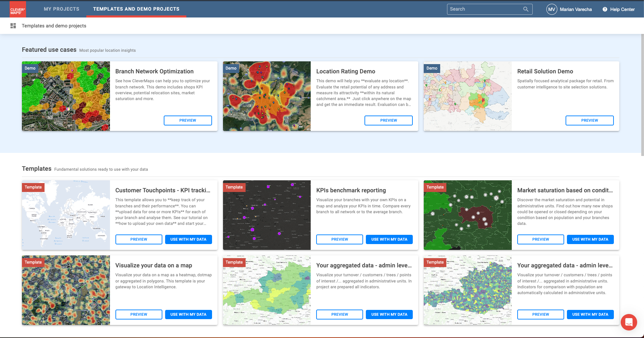The height and width of the screenshot is (338, 644).
Task: Open the Branch Network Optimization map thumbnail
Action: coord(66,96)
